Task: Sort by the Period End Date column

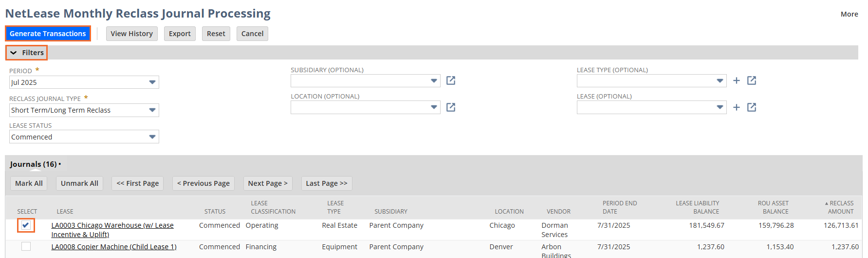Action: point(620,207)
